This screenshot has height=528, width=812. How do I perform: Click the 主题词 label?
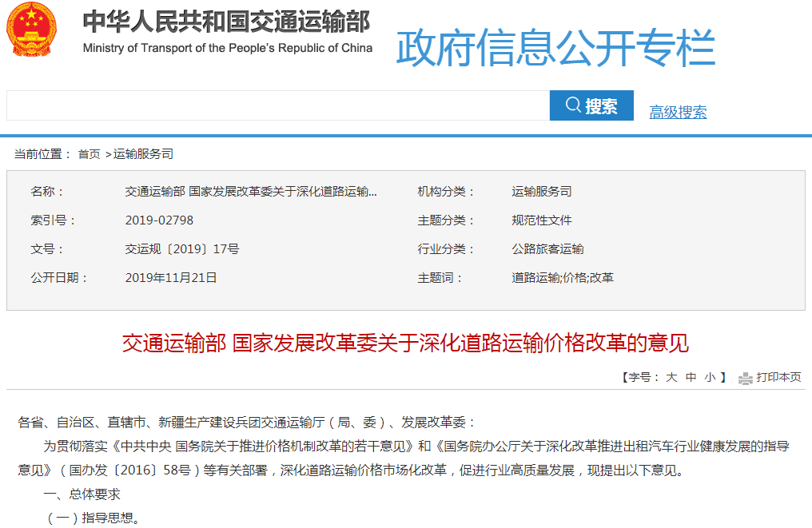440,278
